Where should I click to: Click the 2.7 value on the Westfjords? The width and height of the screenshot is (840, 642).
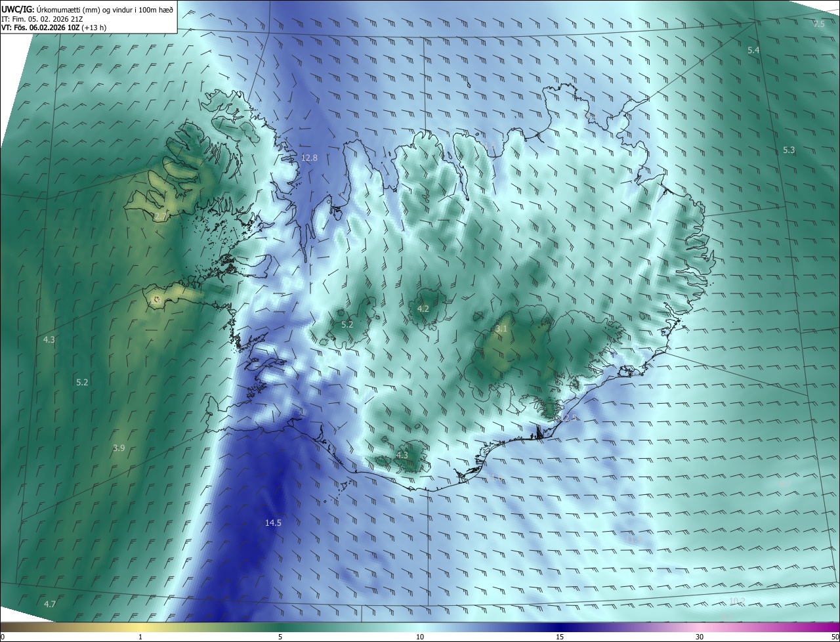pyautogui.click(x=161, y=216)
